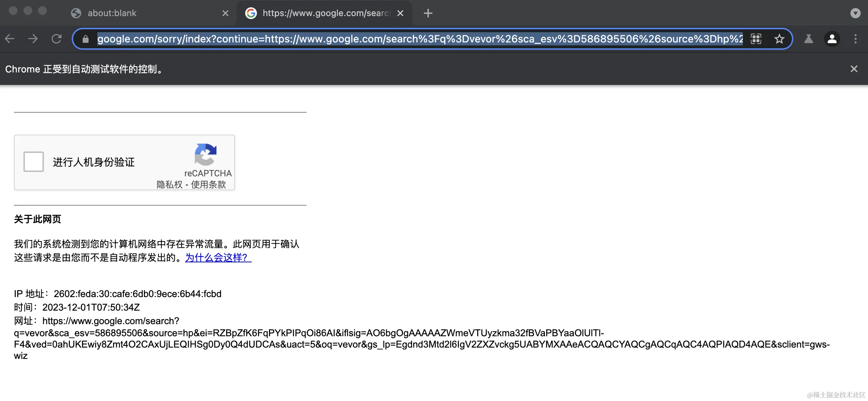Click the macOS red close window button

[13, 11]
